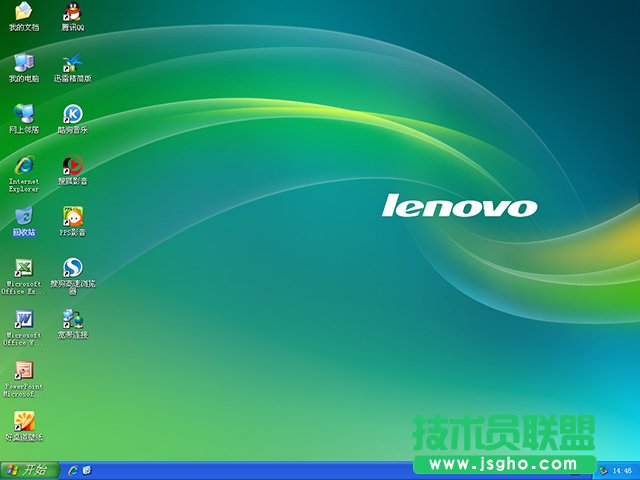Select the 我的电脑 (My Computer) icon
Viewport: 640px width, 480px height.
pos(24,62)
